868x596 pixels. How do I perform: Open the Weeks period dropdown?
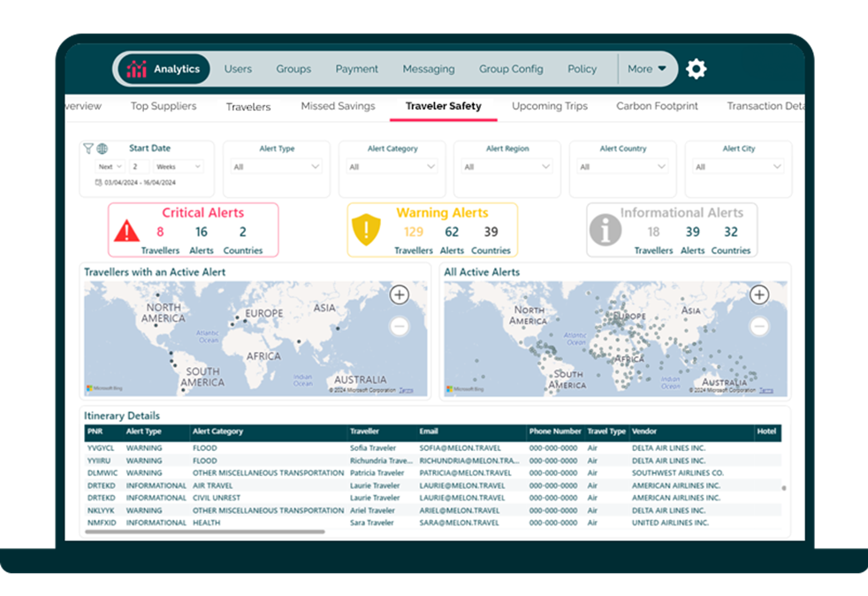tap(179, 166)
